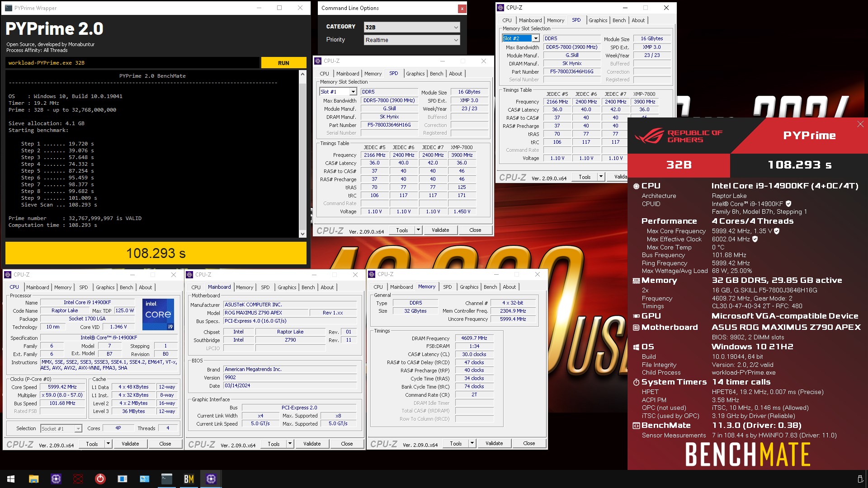Click the Intel Core i9 logo badge

point(158,314)
